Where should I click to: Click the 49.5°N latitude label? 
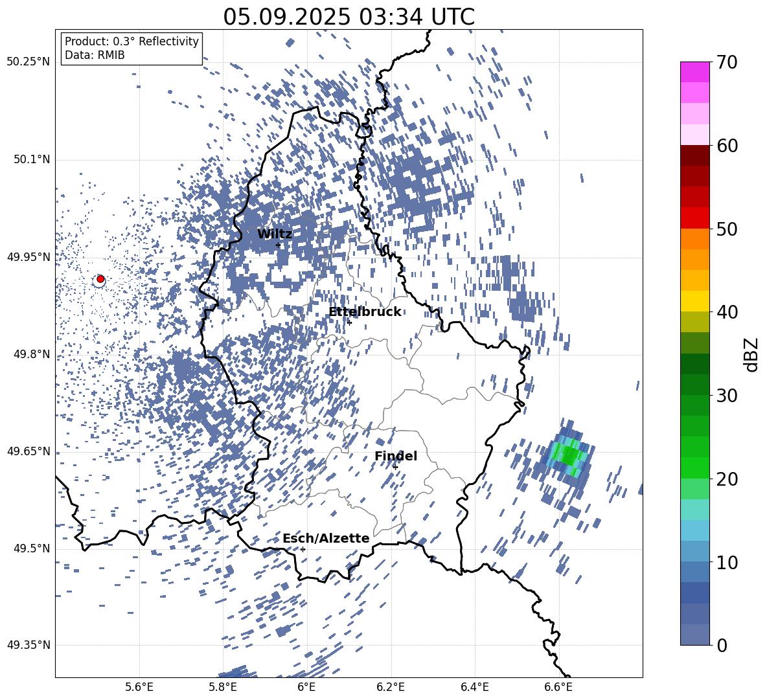32,548
